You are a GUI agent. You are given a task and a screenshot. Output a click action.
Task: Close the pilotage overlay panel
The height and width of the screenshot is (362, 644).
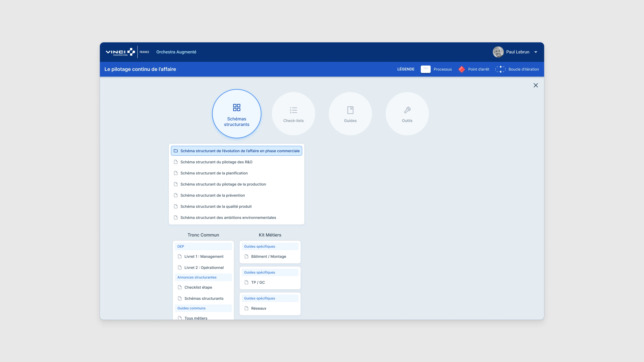pos(535,85)
